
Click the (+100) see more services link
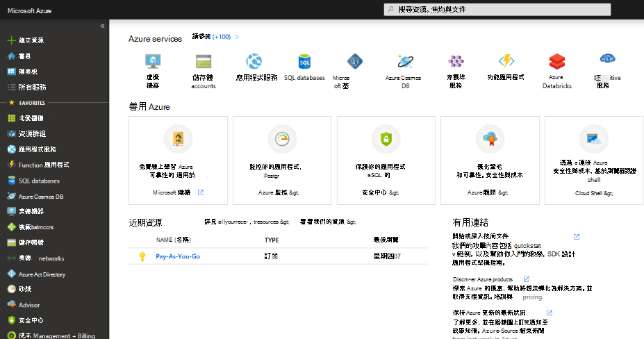222,37
